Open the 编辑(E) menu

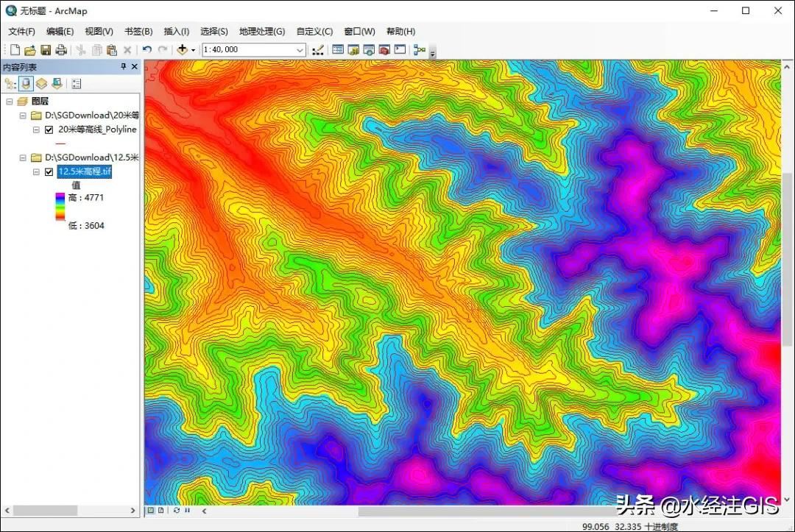pyautogui.click(x=60, y=32)
